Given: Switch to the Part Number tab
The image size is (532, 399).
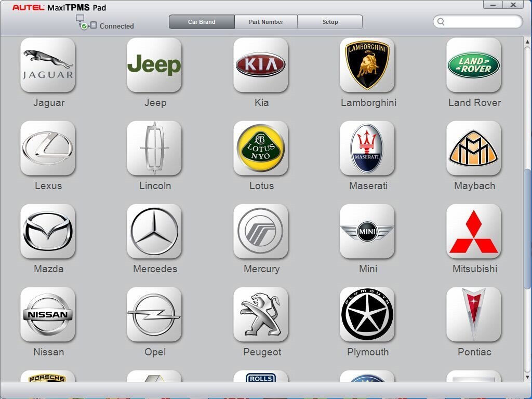Looking at the screenshot, I should [266, 22].
